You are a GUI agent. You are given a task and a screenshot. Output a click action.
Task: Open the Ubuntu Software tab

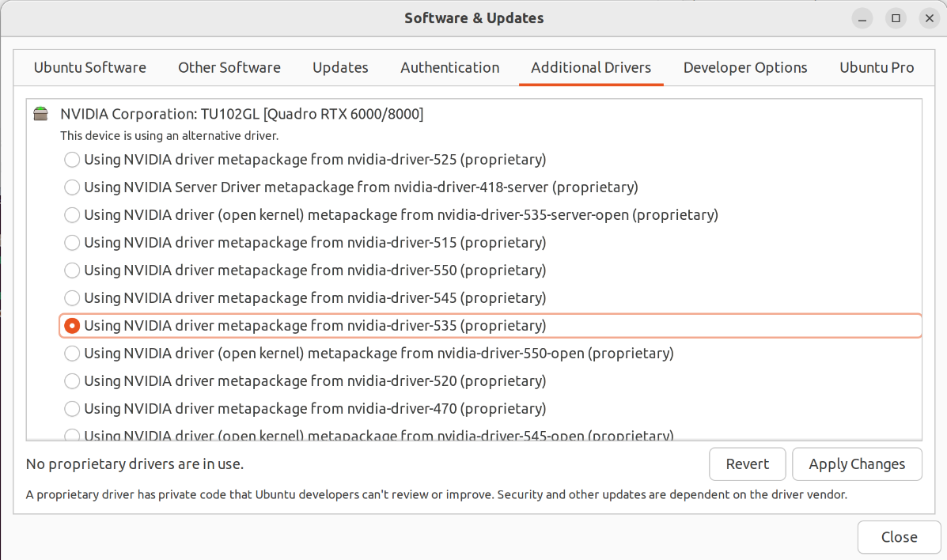click(90, 68)
